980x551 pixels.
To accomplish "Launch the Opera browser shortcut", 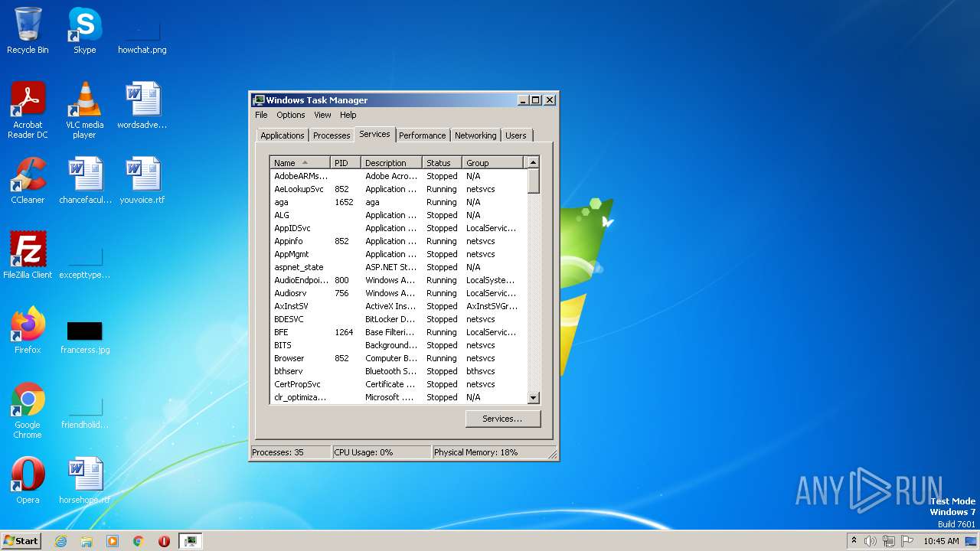I will click(x=28, y=481).
